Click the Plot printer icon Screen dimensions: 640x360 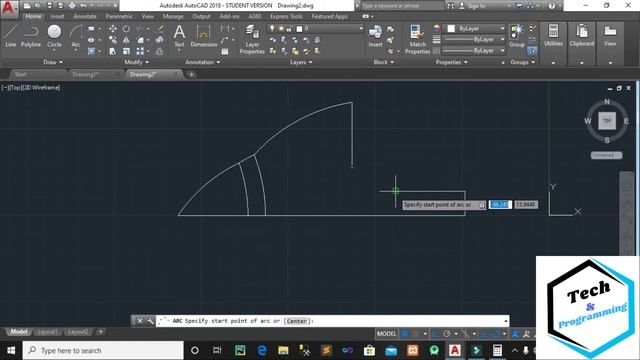(x=72, y=6)
